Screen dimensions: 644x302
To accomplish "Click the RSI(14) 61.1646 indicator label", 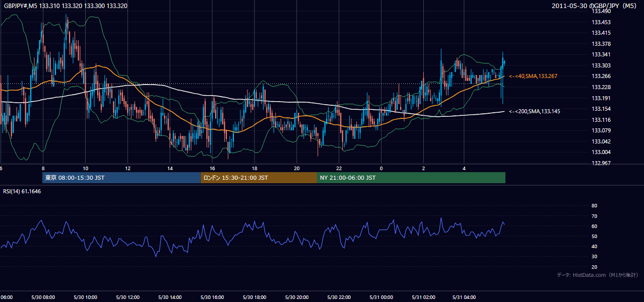I will tap(22, 191).
